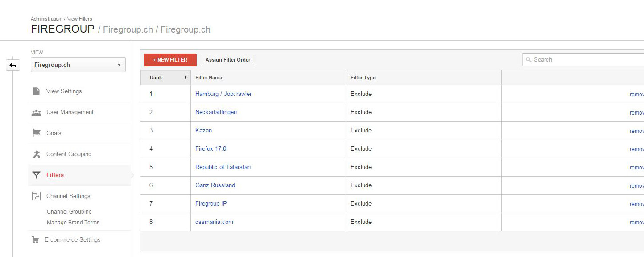Image resolution: width=644 pixels, height=272 pixels.
Task: Remove the cssmania.com filter
Action: coord(637,223)
